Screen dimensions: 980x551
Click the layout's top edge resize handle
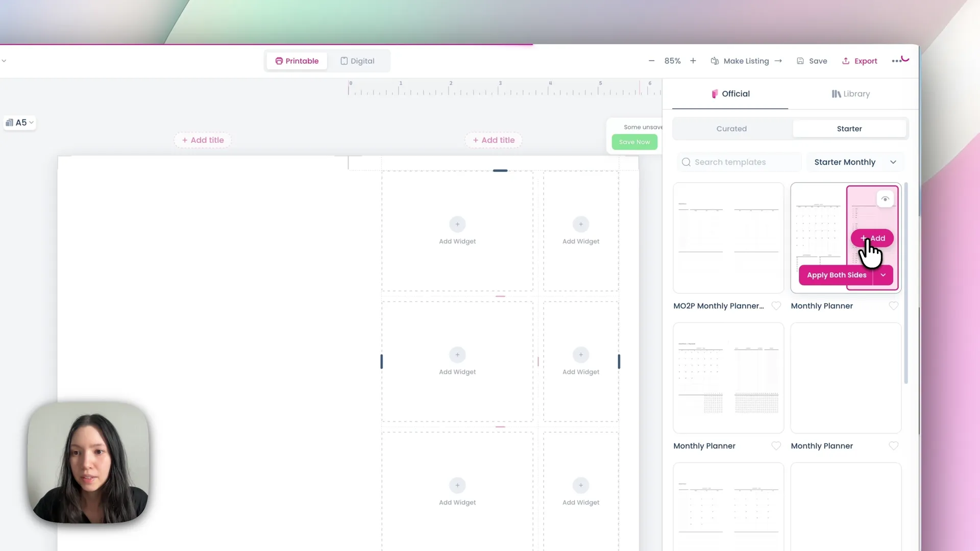click(500, 170)
